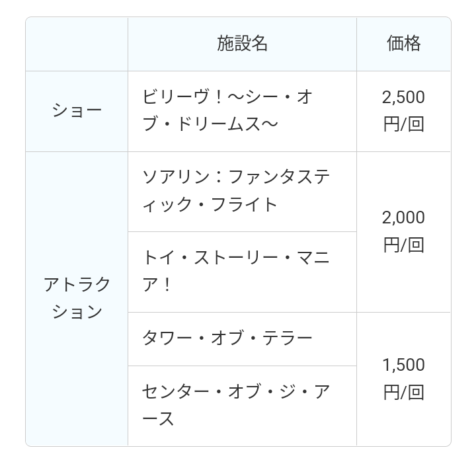The height and width of the screenshot is (464, 476).
Task: Click the 2,500 price number
Action: point(403,97)
